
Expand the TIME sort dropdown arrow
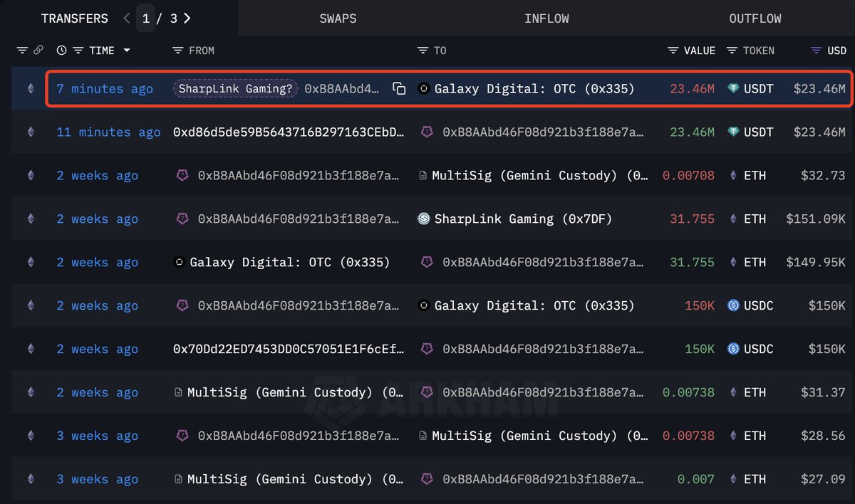tap(127, 51)
